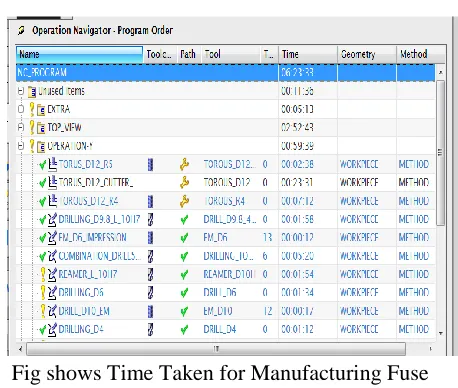Click the yellow warning status on REAMER_L_10H7
The image size is (458, 388).
click(43, 274)
